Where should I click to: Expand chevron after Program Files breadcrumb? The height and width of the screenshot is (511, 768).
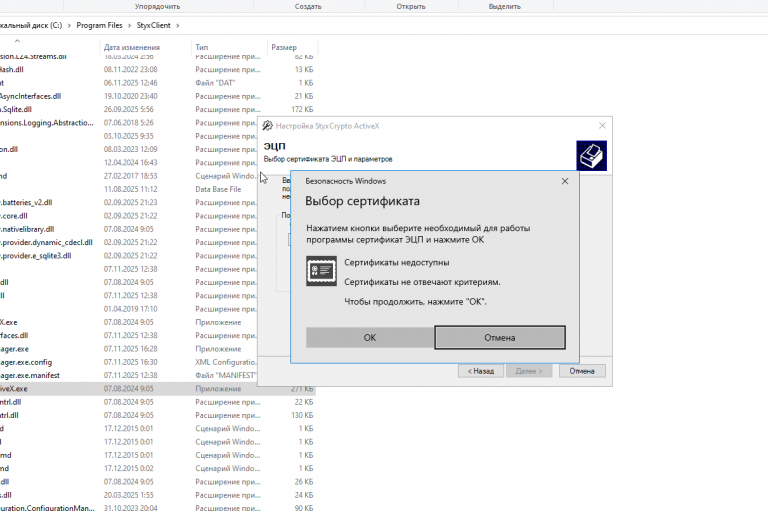pyautogui.click(x=130, y=25)
